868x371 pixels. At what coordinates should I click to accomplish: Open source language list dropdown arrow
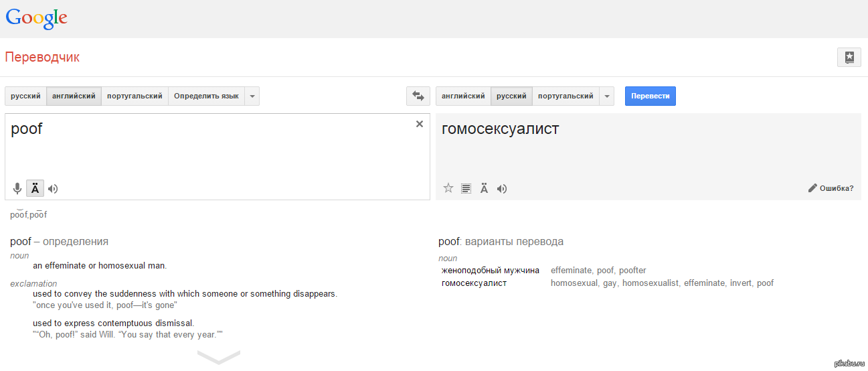click(x=252, y=96)
